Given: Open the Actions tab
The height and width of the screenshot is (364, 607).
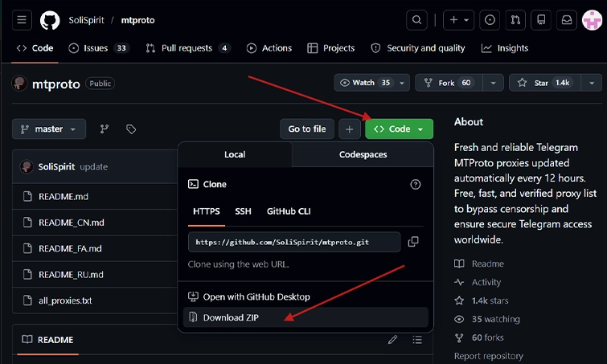Looking at the screenshot, I should (269, 48).
